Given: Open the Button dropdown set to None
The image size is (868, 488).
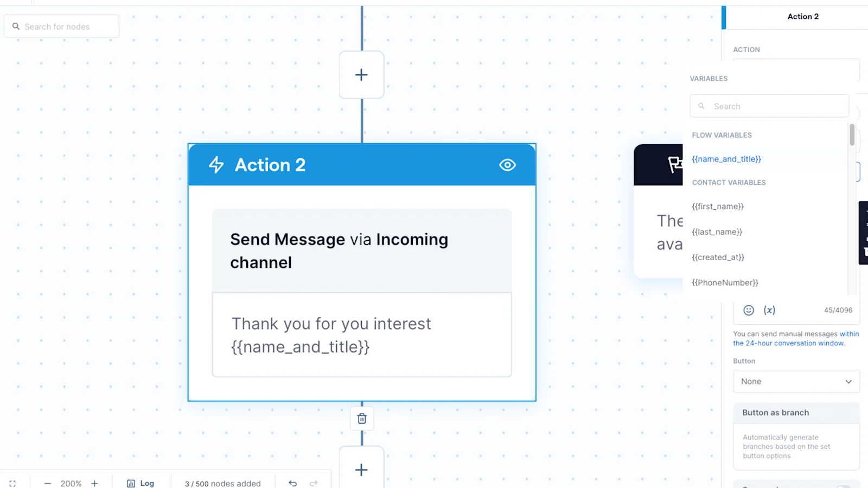Looking at the screenshot, I should coord(795,381).
